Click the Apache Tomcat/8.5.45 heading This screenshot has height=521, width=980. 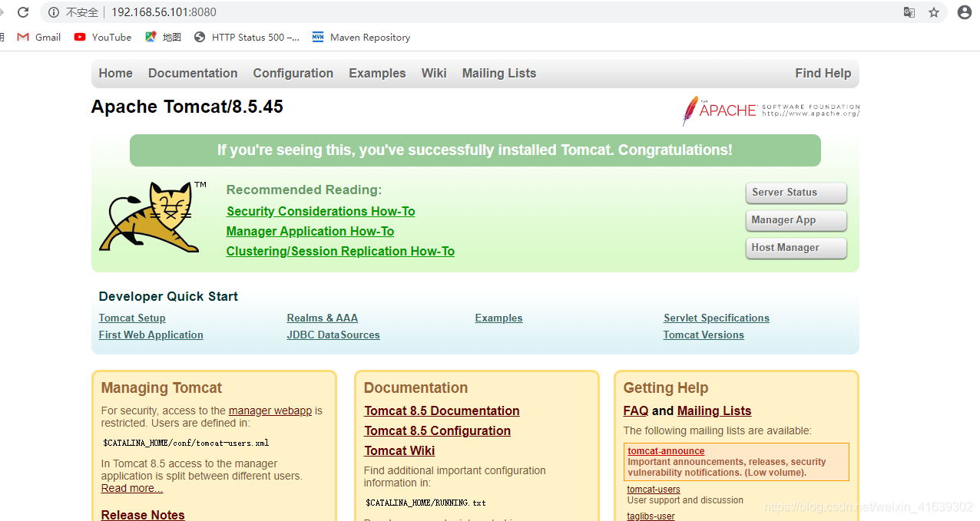click(187, 107)
